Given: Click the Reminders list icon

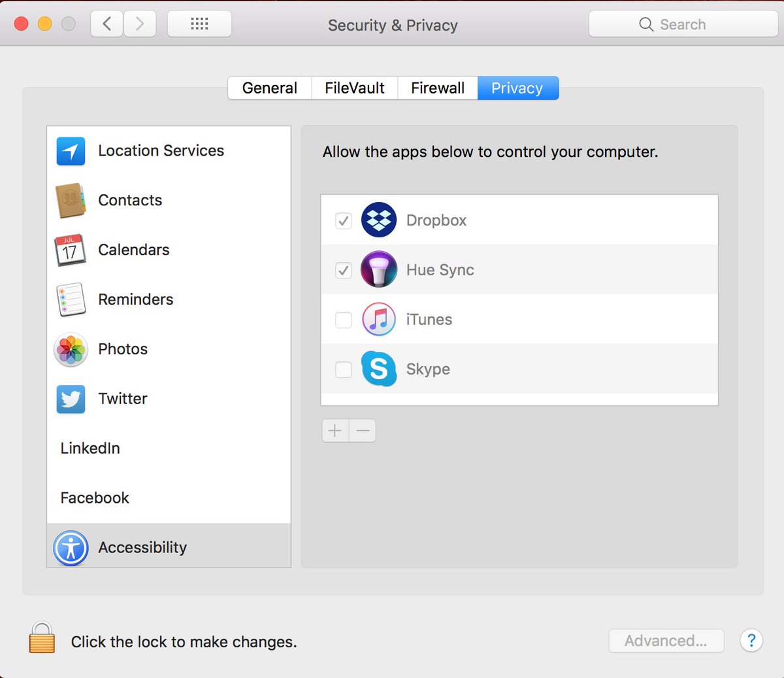Looking at the screenshot, I should pyautogui.click(x=71, y=299).
